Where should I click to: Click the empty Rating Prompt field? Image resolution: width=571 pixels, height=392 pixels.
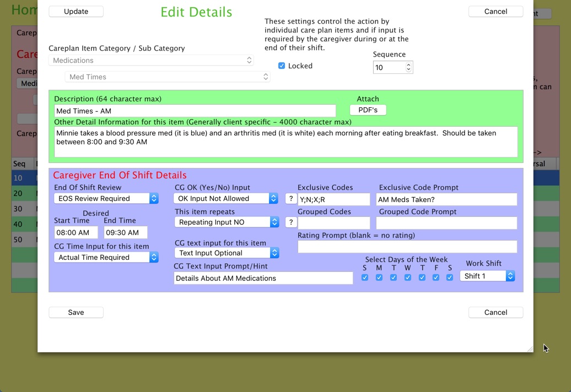(407, 247)
